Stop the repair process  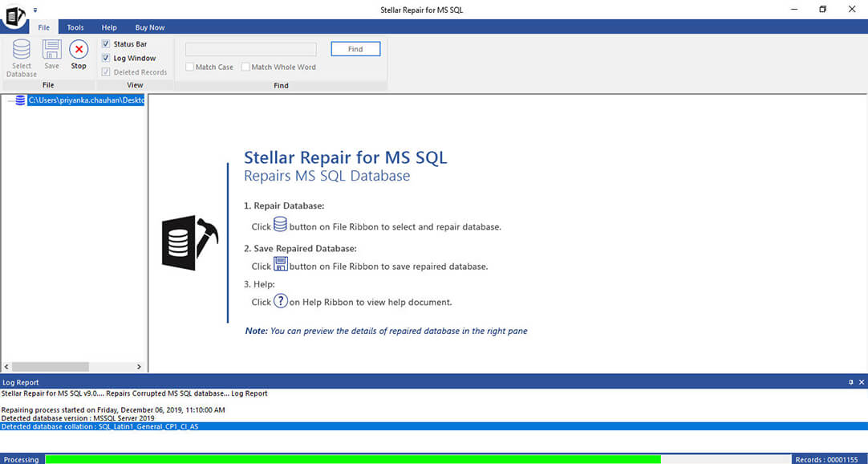coord(79,51)
